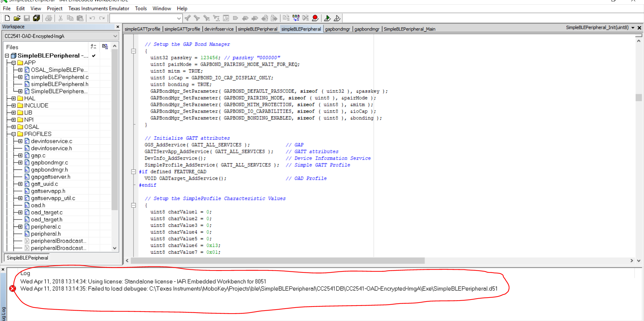Start Download and Debug with green arrow icon
The height and width of the screenshot is (321, 644).
327,18
